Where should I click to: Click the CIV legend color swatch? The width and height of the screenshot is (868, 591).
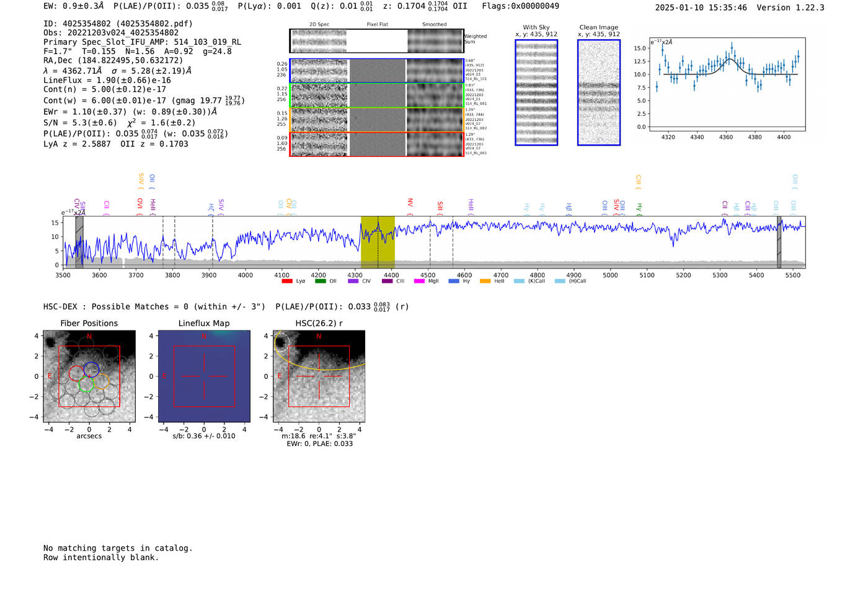click(353, 281)
